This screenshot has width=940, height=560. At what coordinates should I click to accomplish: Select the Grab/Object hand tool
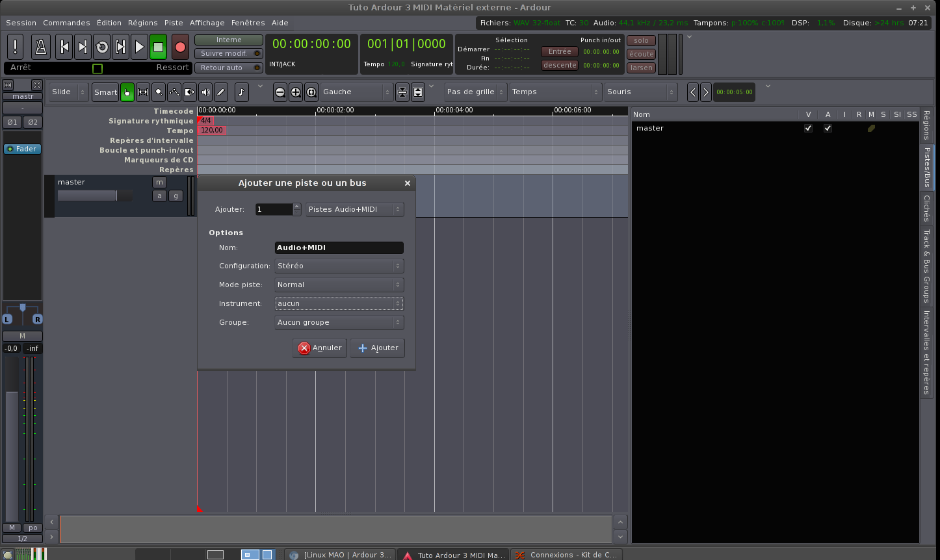127,92
